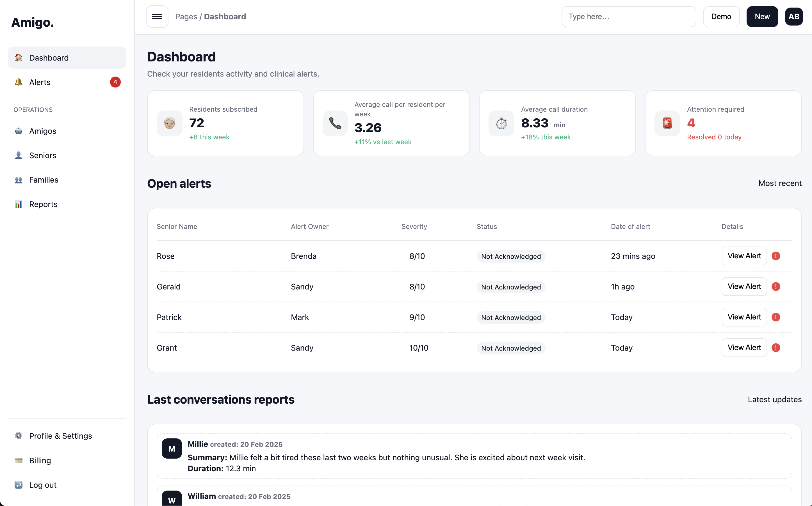
Task: Open the Reports page
Action: (43, 204)
